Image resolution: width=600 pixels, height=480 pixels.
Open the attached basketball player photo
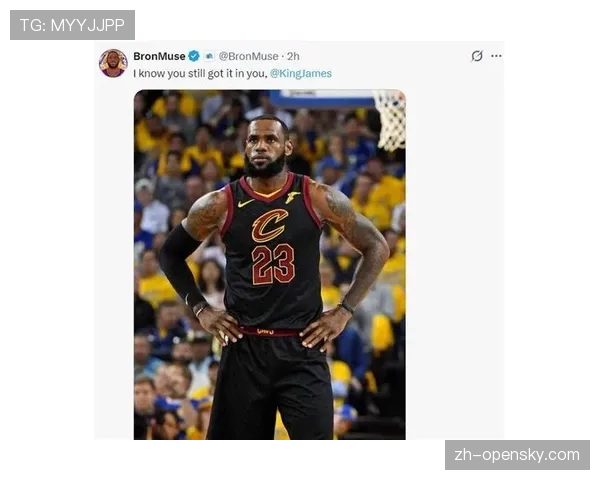tap(269, 264)
